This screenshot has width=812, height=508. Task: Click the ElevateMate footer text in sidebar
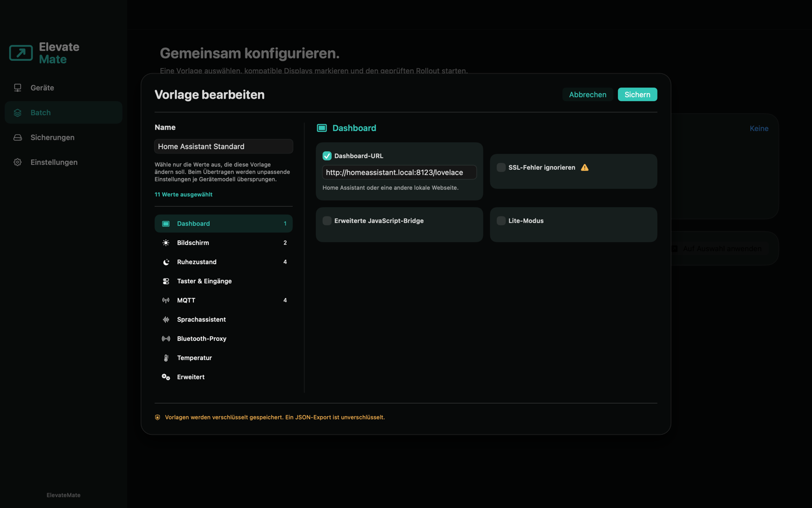click(63, 495)
